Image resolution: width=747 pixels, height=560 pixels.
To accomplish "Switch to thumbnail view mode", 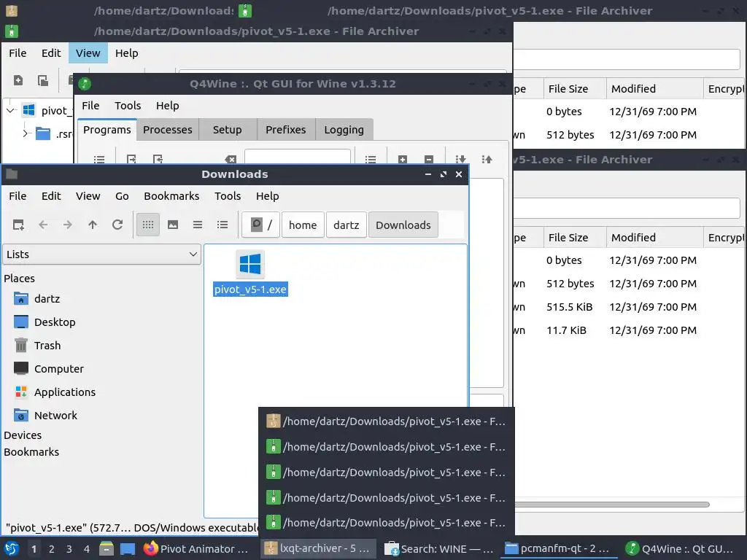I will [x=173, y=225].
